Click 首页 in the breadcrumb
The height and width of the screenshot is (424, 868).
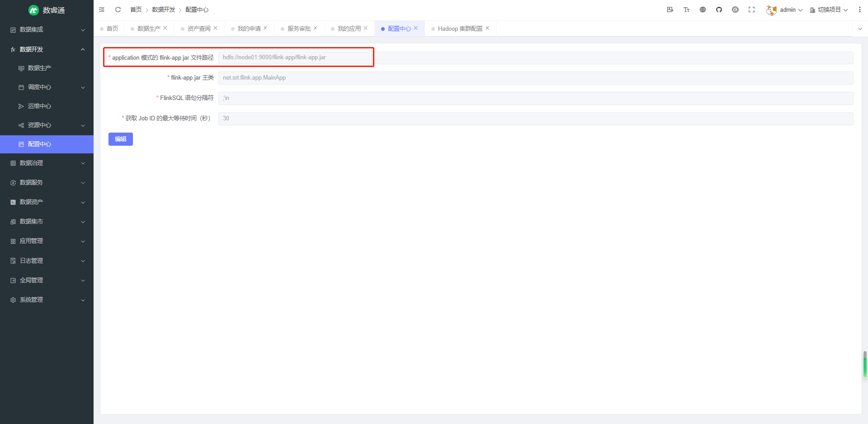tap(136, 10)
